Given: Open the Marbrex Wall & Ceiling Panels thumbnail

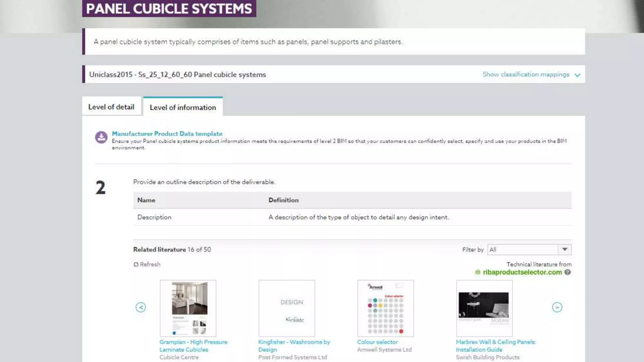Looking at the screenshot, I should point(484,308).
